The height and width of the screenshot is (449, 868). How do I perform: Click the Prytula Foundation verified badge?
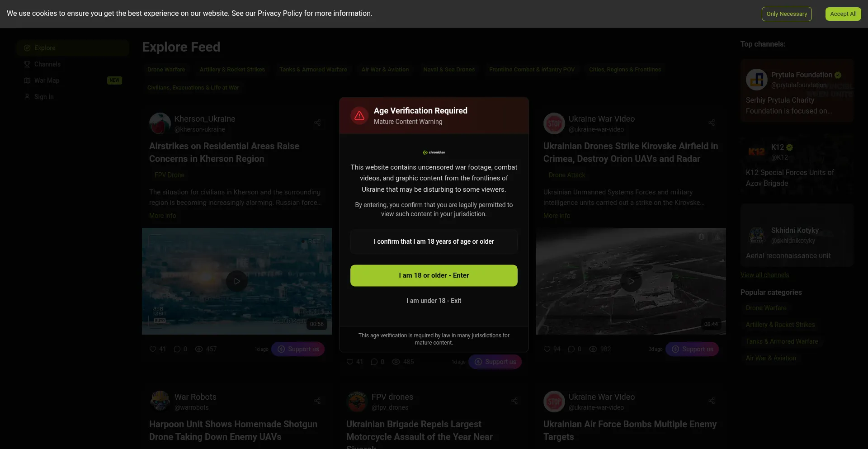pyautogui.click(x=838, y=75)
